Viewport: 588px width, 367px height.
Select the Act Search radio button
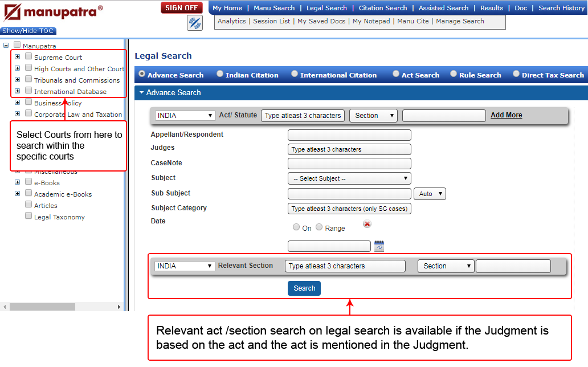(395, 74)
